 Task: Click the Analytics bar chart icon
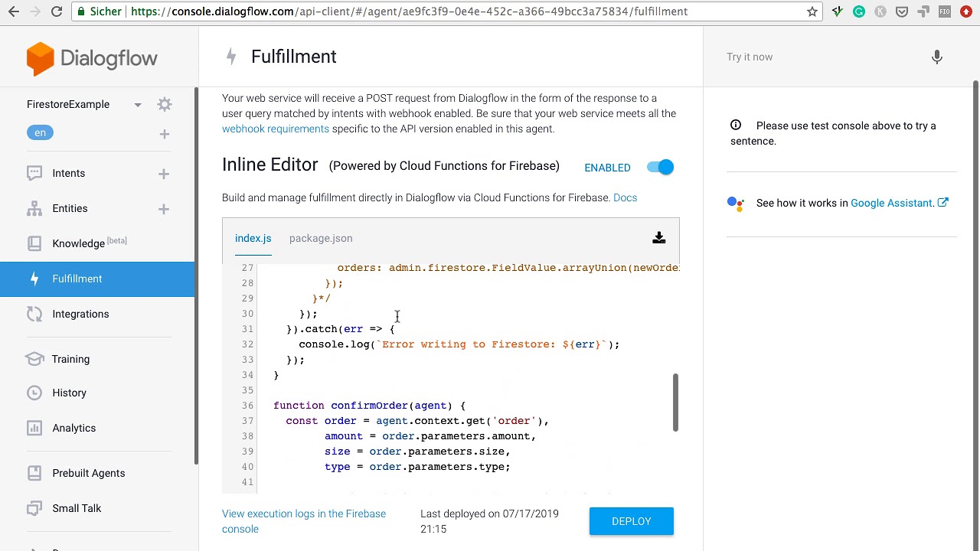pyautogui.click(x=34, y=428)
